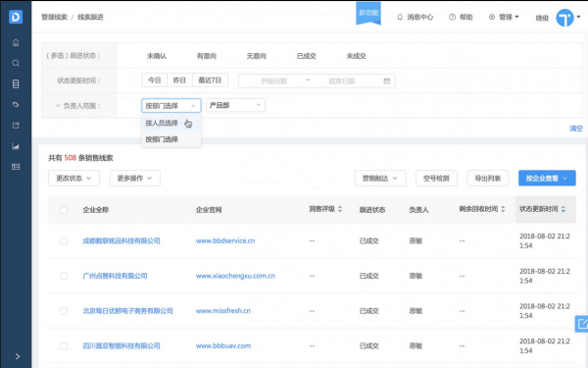Open the table icon in the sidebar

click(16, 167)
